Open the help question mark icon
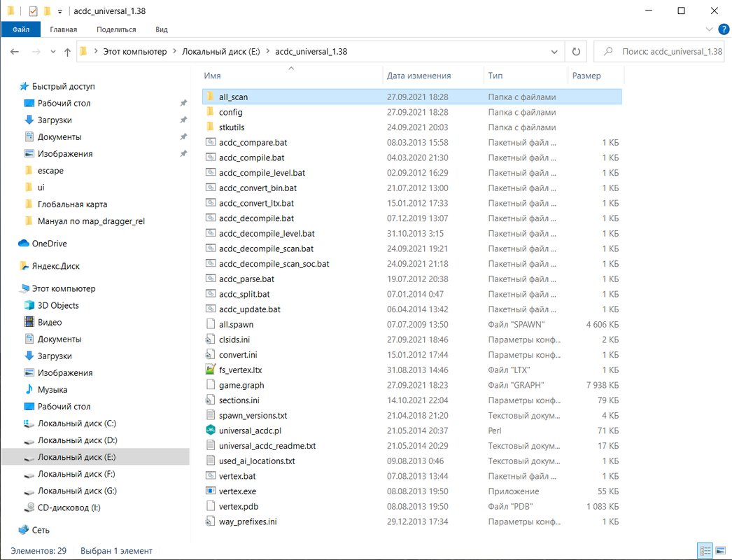Image resolution: width=732 pixels, height=560 pixels. (x=724, y=29)
